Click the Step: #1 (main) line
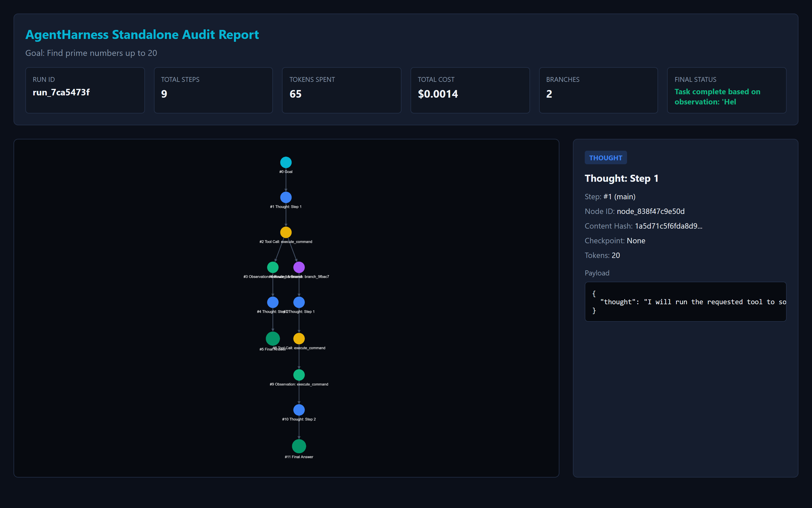 click(610, 196)
